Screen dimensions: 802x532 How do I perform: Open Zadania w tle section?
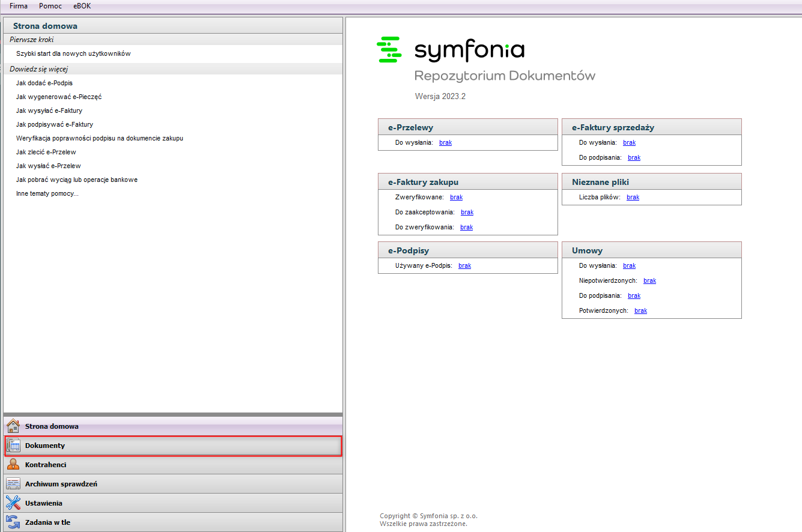(x=173, y=522)
